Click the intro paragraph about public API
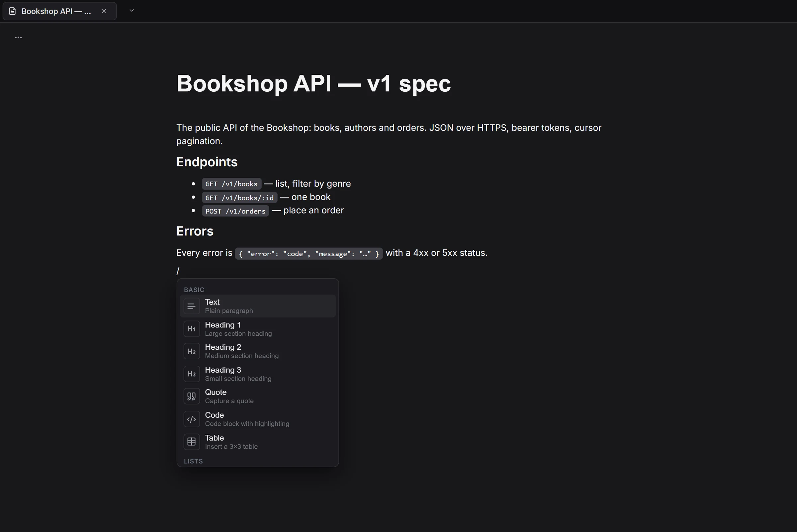The image size is (797, 532). point(389,134)
